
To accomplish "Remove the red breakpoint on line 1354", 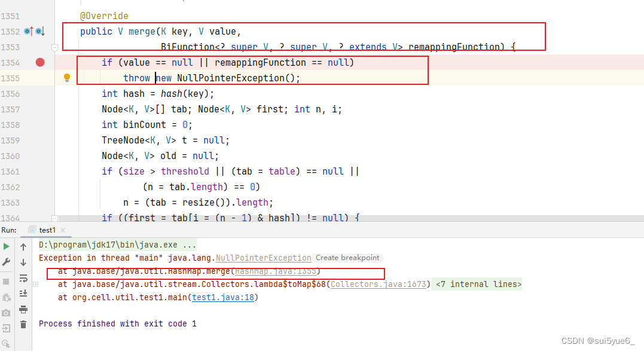I will click(x=40, y=62).
